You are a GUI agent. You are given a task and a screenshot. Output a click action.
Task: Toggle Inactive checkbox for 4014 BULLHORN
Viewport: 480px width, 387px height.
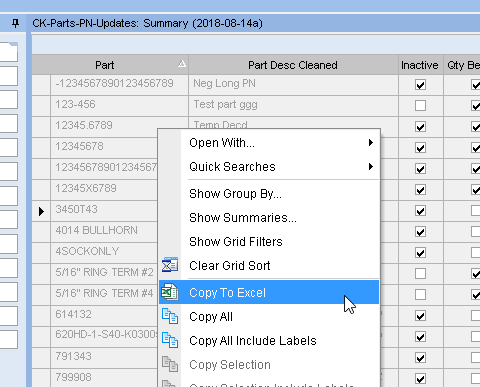[x=420, y=232]
